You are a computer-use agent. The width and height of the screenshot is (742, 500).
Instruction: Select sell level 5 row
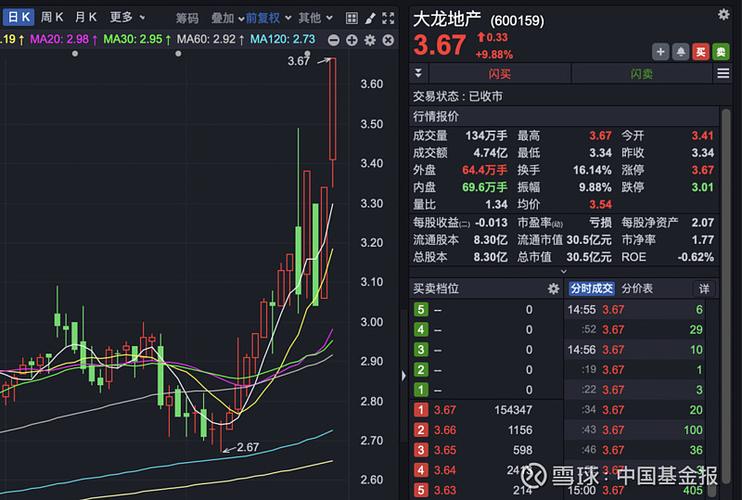(487, 310)
